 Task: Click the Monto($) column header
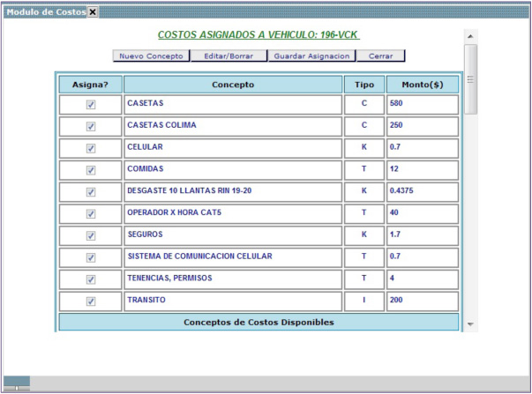(x=423, y=85)
